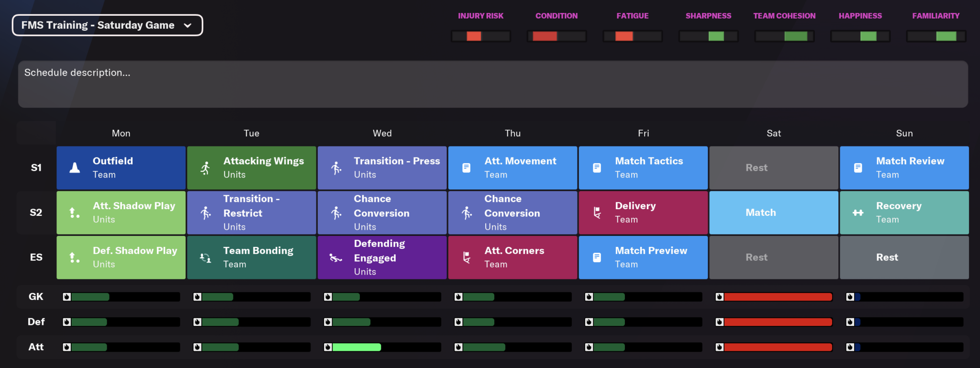This screenshot has width=980, height=368.
Task: Click the slide tackle icon on Defending Engaged
Action: [336, 258]
